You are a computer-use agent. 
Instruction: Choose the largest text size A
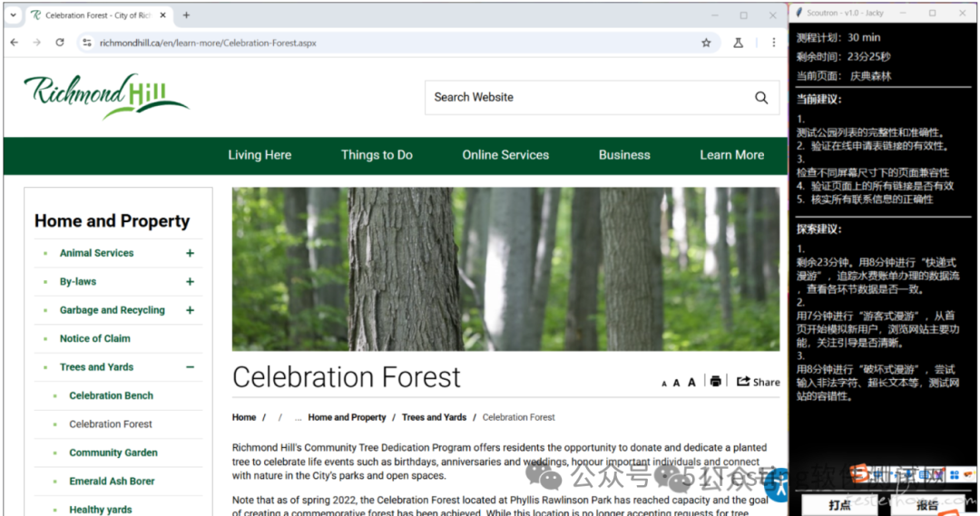coord(691,383)
